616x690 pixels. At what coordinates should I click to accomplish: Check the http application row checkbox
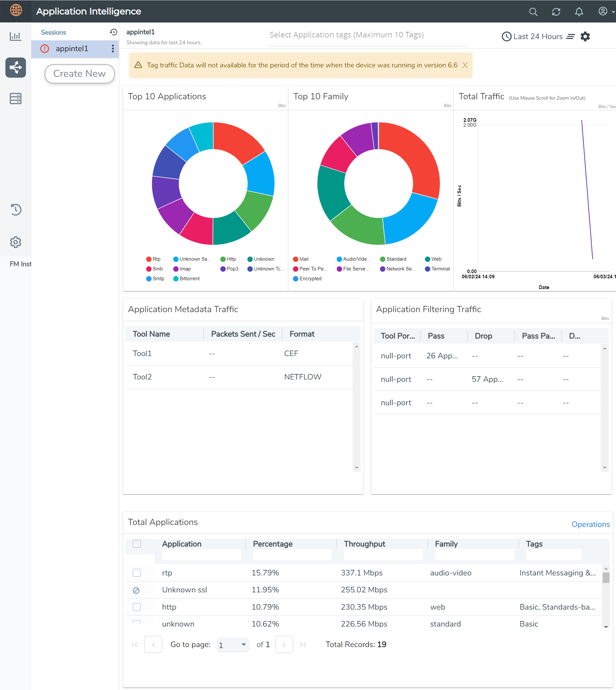click(137, 607)
